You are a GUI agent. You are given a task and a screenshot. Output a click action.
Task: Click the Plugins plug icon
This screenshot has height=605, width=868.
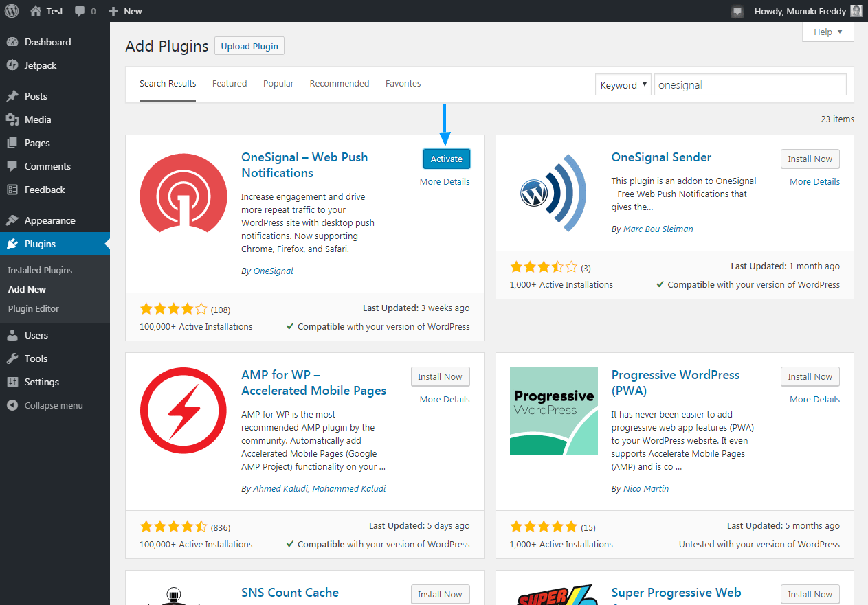pyautogui.click(x=12, y=244)
